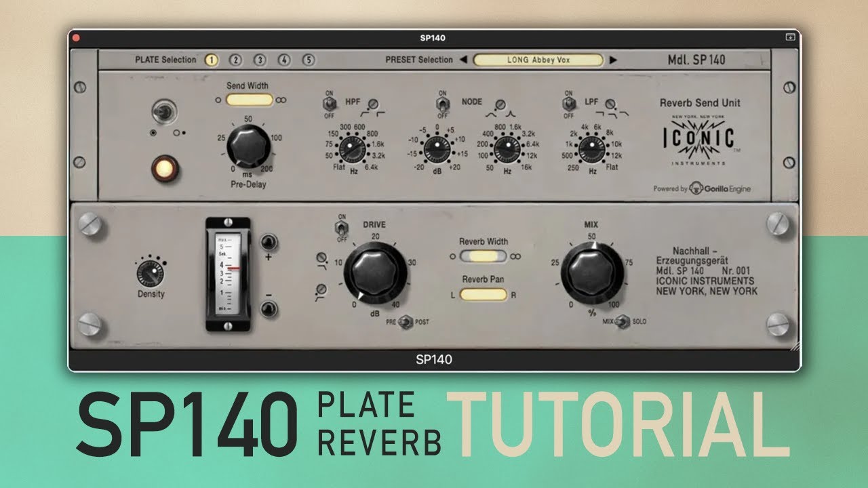
Task: Click the NODE gain dB knob
Action: pyautogui.click(x=437, y=149)
